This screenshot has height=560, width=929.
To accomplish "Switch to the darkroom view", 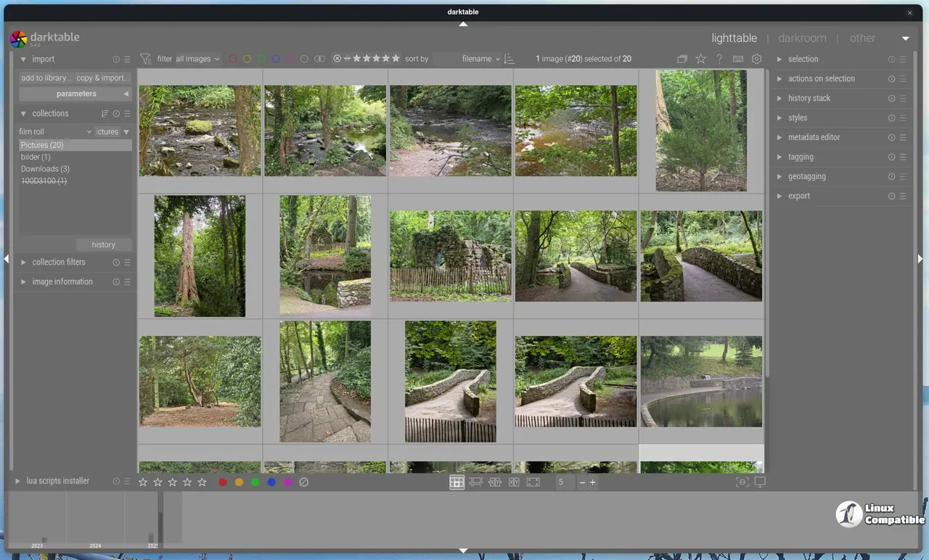I will [x=802, y=38].
